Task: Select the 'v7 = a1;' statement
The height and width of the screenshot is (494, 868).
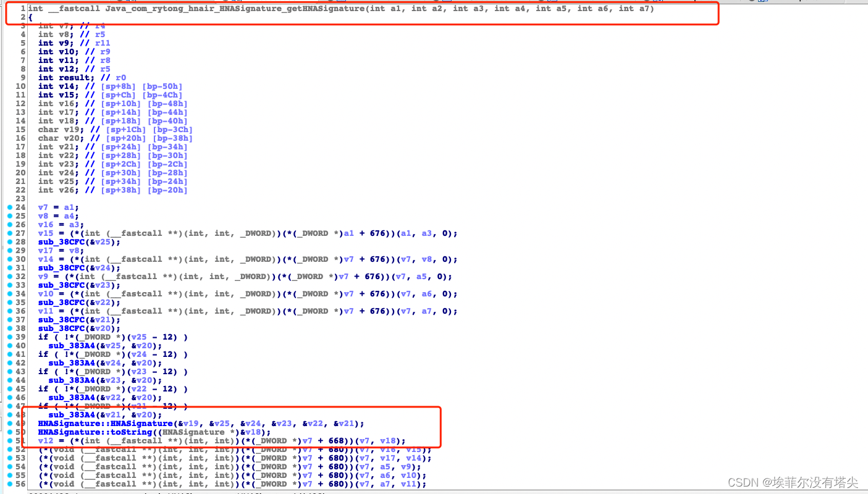Action: [58, 207]
